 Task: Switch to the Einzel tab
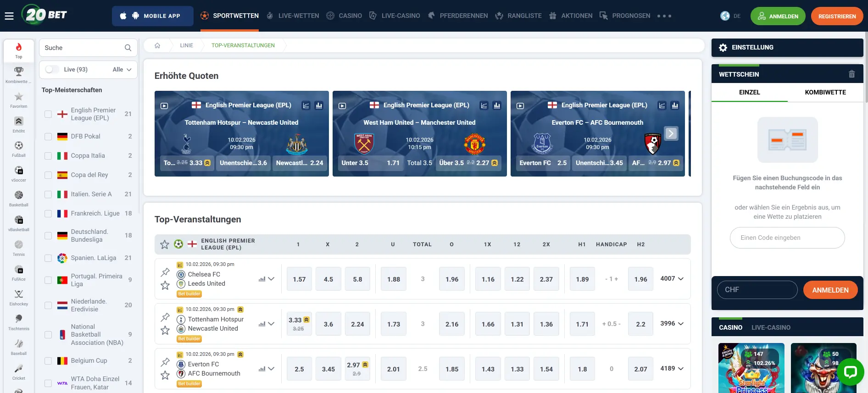[x=749, y=93]
